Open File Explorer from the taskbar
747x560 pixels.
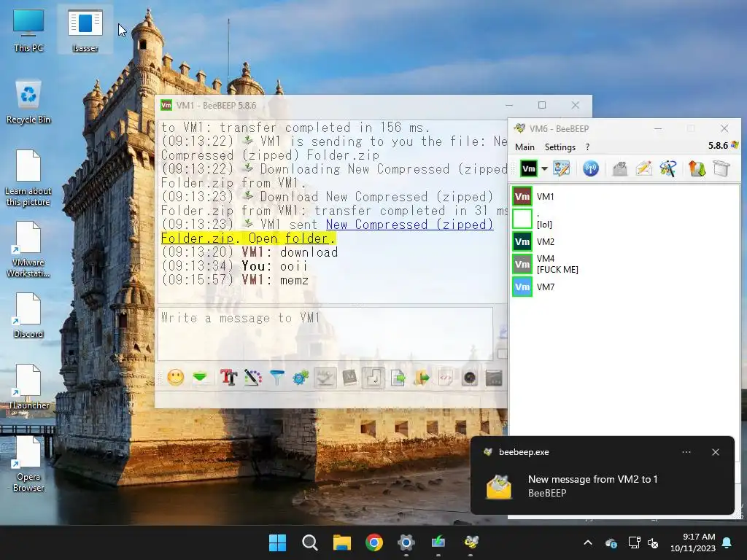click(x=341, y=542)
